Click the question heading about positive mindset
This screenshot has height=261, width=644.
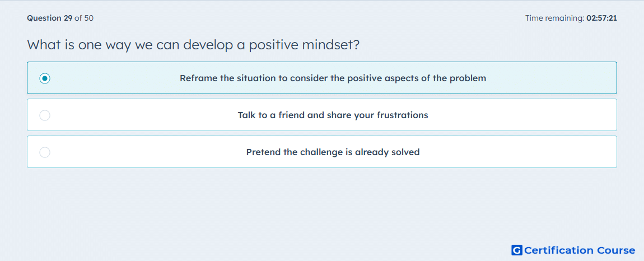pos(193,44)
